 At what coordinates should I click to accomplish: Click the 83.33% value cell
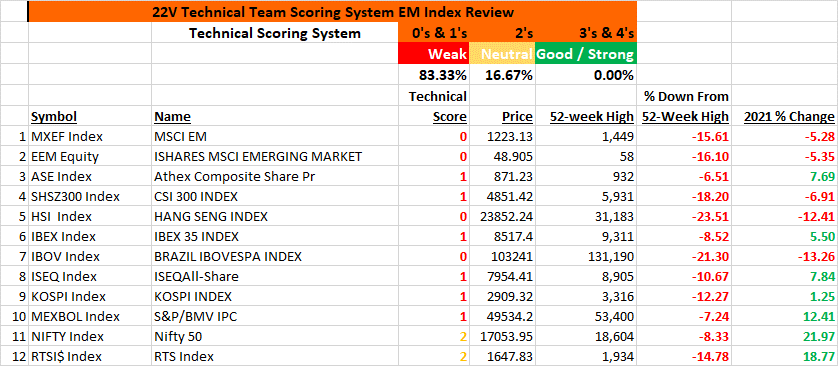tap(434, 75)
